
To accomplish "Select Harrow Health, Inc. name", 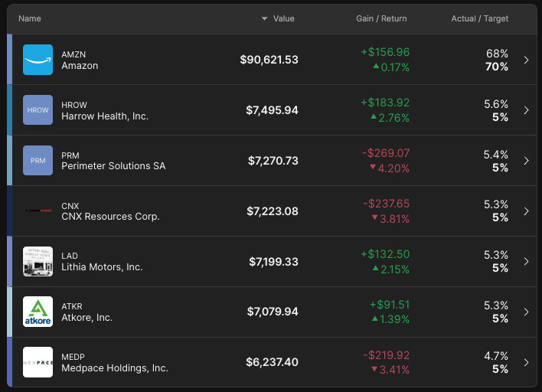I will click(105, 116).
